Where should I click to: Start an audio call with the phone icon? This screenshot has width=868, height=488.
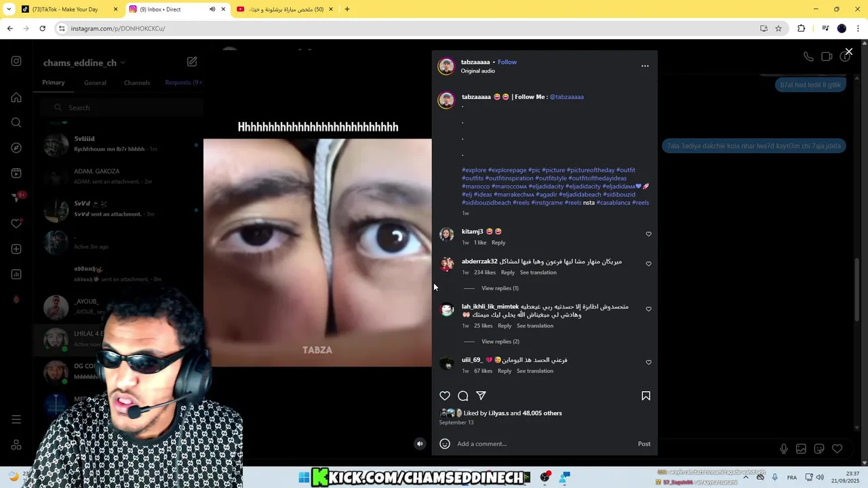pos(808,57)
